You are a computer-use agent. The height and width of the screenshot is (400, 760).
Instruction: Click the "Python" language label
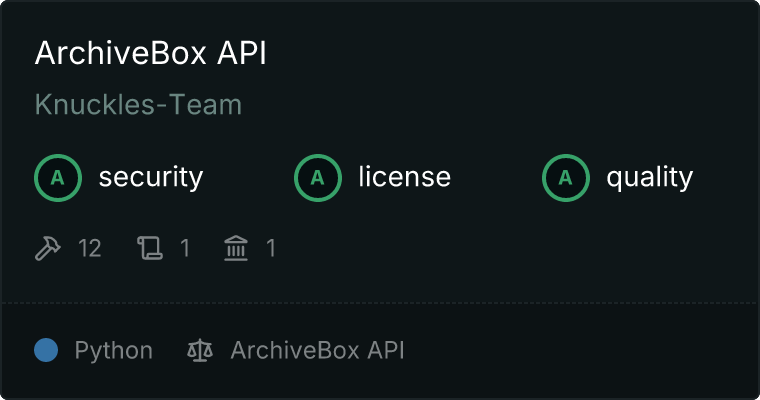coord(114,350)
